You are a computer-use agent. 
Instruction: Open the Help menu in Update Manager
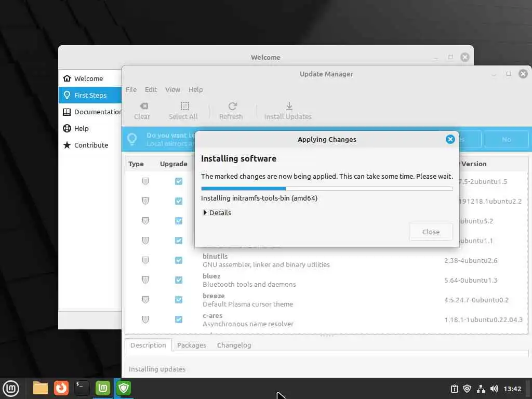tap(196, 89)
